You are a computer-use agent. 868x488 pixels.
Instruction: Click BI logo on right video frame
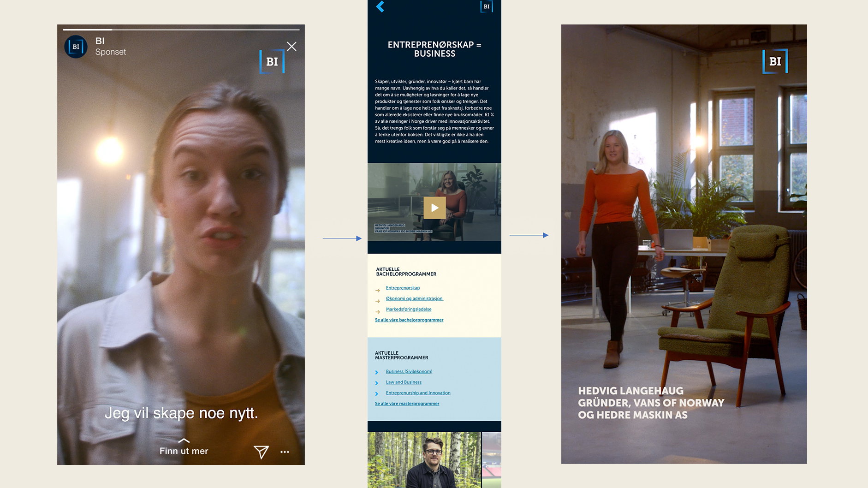click(x=775, y=61)
